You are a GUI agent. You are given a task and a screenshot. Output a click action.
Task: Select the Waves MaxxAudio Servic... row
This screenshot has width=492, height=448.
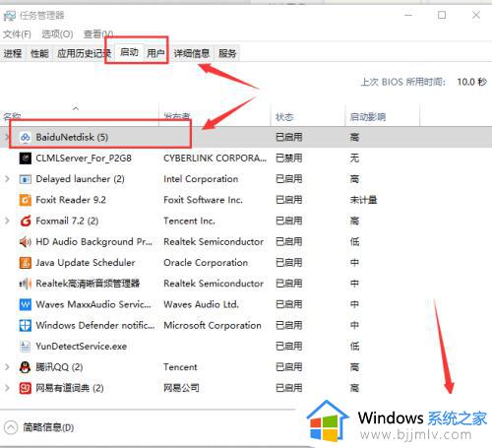coord(93,304)
